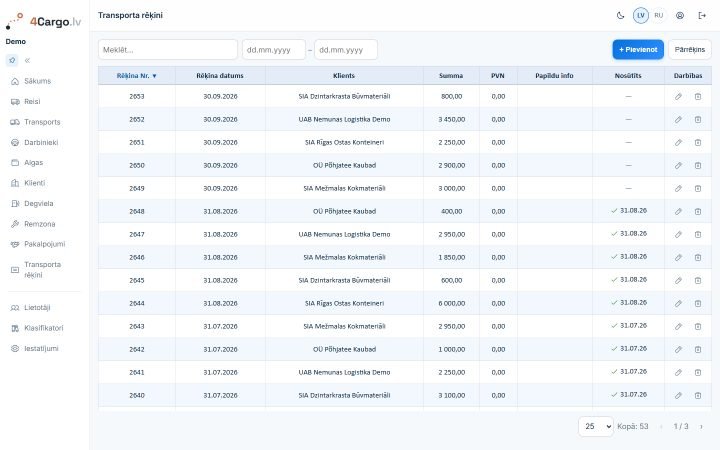Focus the Meklēt search field
This screenshot has width=720, height=450.
point(168,50)
